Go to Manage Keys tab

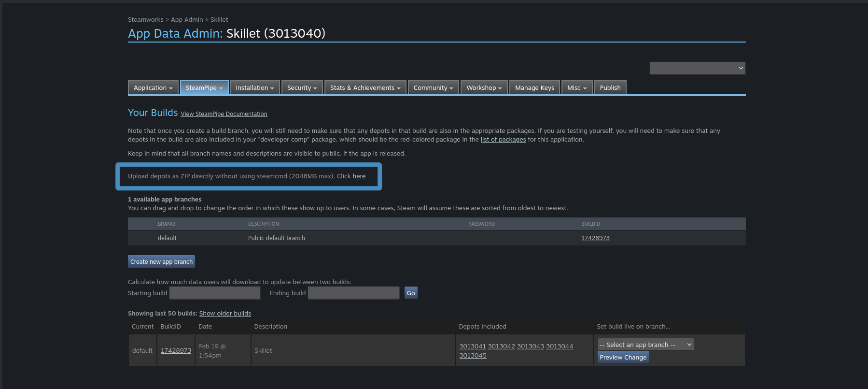[x=534, y=87]
